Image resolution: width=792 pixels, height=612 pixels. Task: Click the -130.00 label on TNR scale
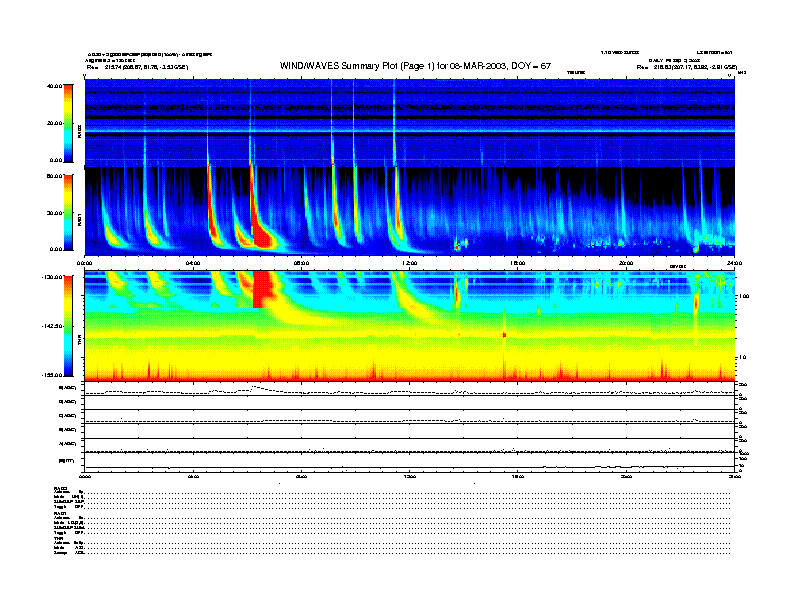tap(53, 277)
